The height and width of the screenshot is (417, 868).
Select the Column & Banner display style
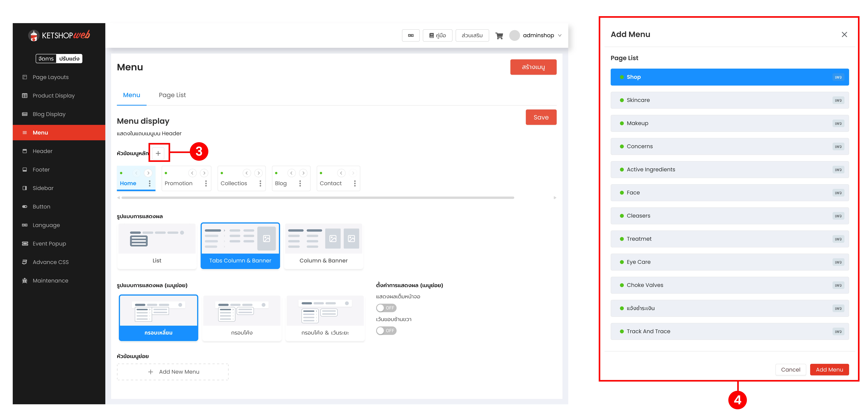tap(324, 246)
